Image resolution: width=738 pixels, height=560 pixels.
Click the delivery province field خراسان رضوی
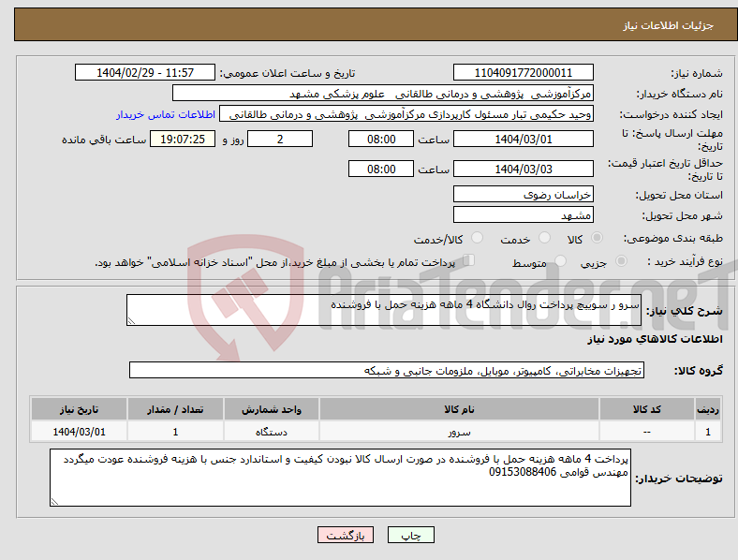[523, 195]
